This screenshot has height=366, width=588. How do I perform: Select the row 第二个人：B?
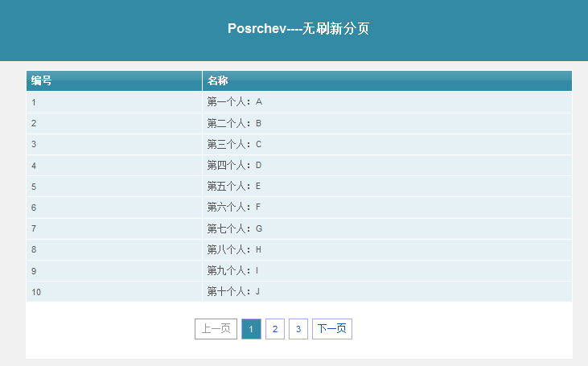pos(299,123)
